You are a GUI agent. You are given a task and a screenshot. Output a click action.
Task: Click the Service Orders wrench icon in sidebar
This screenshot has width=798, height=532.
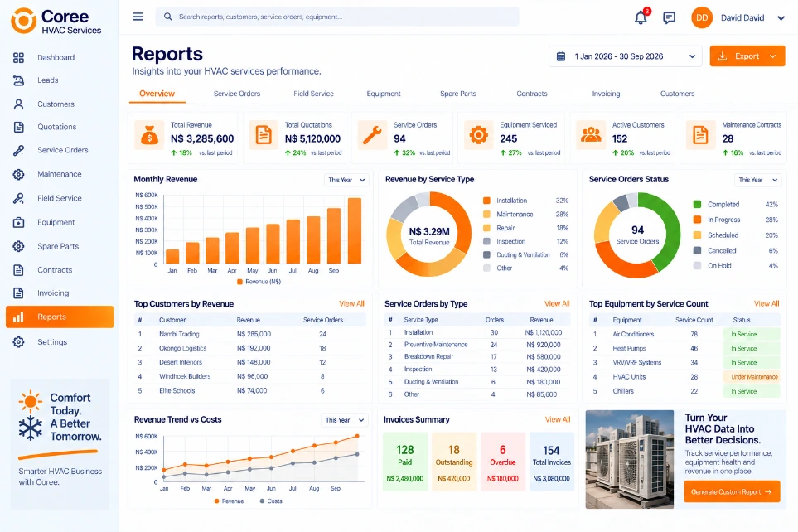tap(18, 150)
